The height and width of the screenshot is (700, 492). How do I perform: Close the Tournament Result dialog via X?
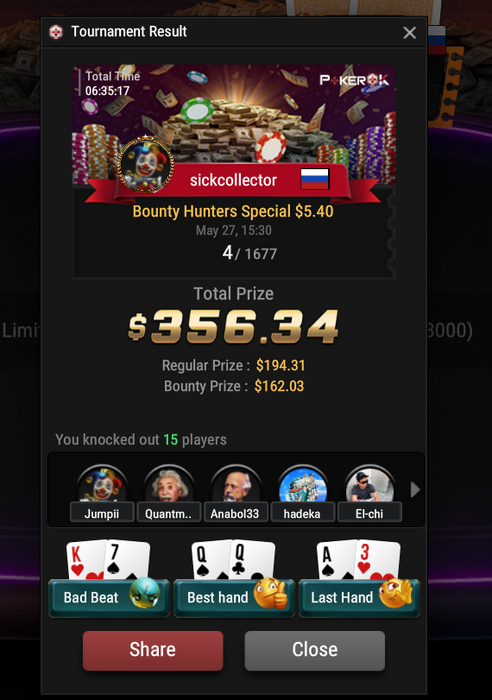(409, 33)
